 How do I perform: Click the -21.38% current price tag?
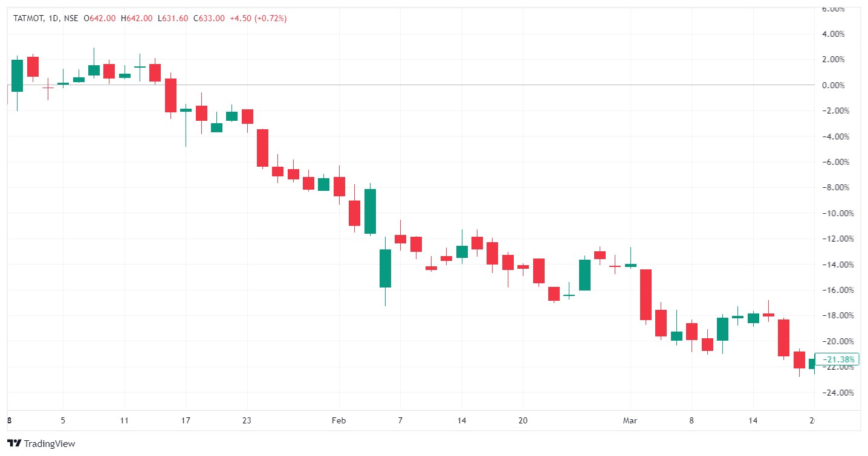pos(840,359)
